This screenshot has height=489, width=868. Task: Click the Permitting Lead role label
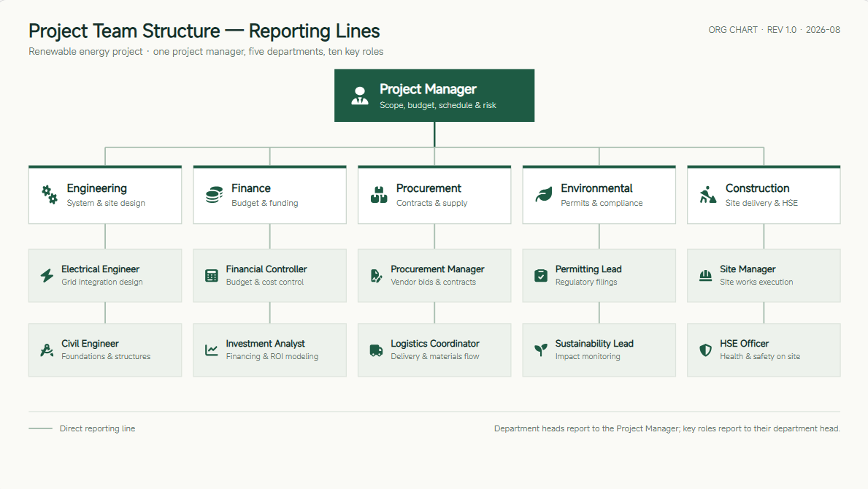pyautogui.click(x=588, y=269)
